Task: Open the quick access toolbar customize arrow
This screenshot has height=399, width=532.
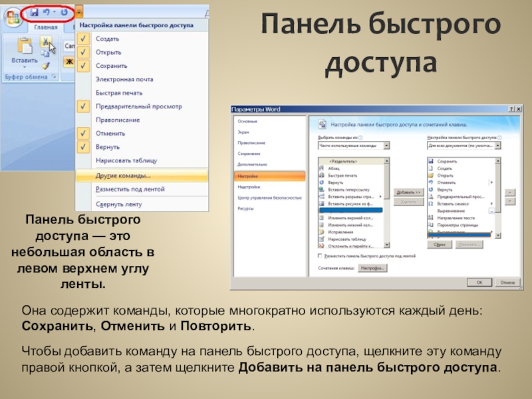Action: (x=78, y=13)
